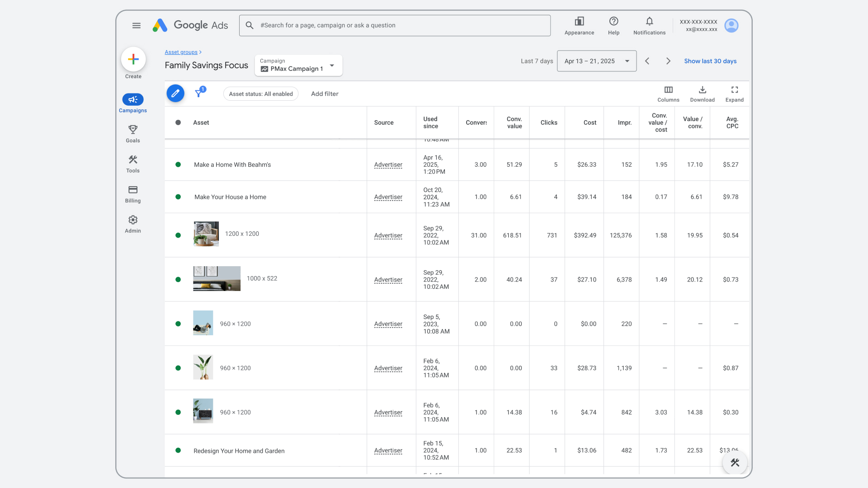Click the Create plus button

[133, 59]
